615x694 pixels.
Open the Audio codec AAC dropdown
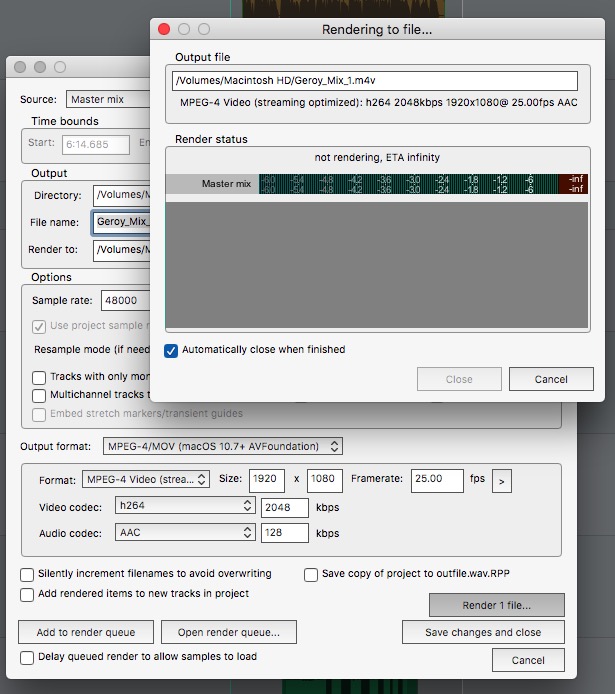pyautogui.click(x=185, y=532)
